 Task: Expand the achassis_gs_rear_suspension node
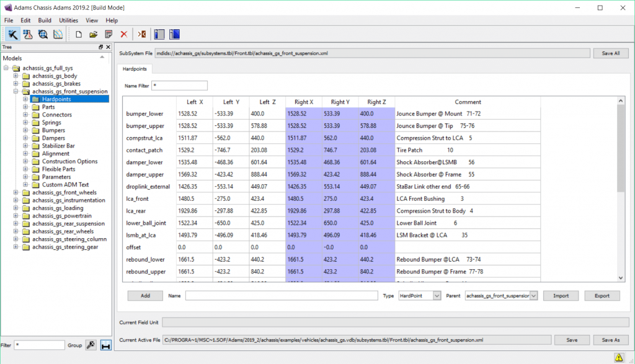[x=16, y=223]
